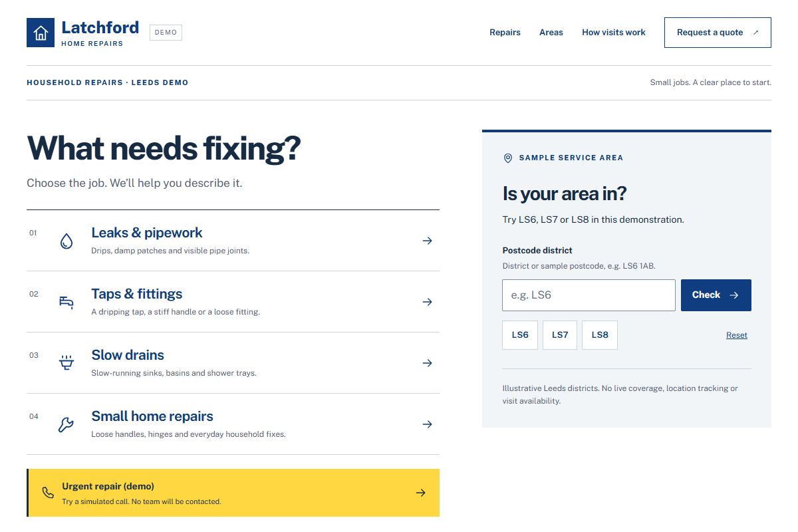Click 'Illustrative Leeds districts' disclaimer text
The image size is (798, 532).
[620, 395]
